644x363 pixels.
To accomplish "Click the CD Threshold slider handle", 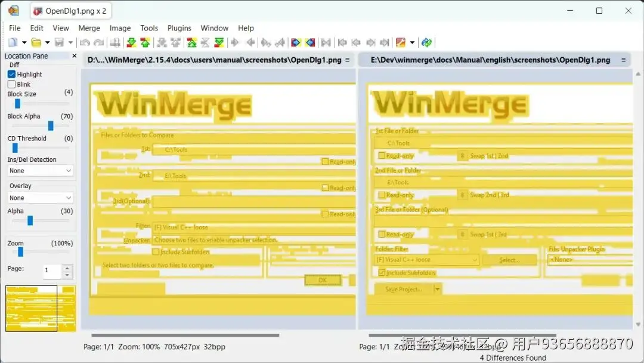I will point(15,148).
